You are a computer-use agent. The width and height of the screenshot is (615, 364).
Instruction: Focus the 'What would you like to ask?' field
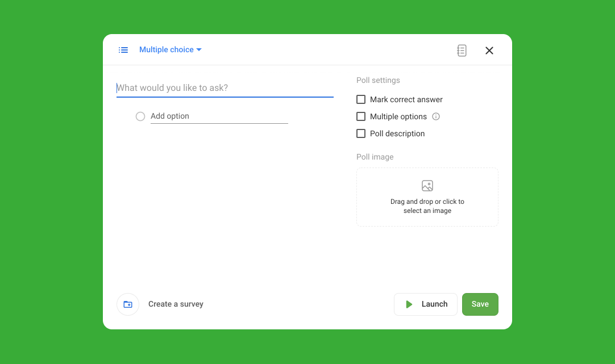point(225,88)
